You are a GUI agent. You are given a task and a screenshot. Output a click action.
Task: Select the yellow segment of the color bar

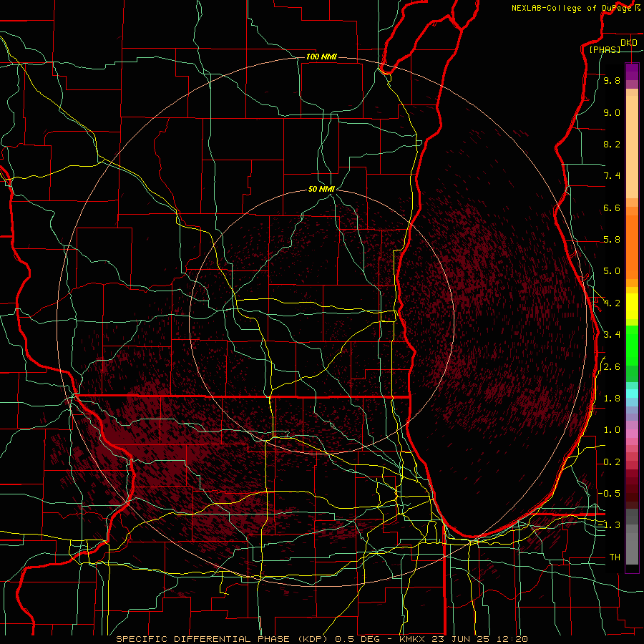click(x=632, y=306)
